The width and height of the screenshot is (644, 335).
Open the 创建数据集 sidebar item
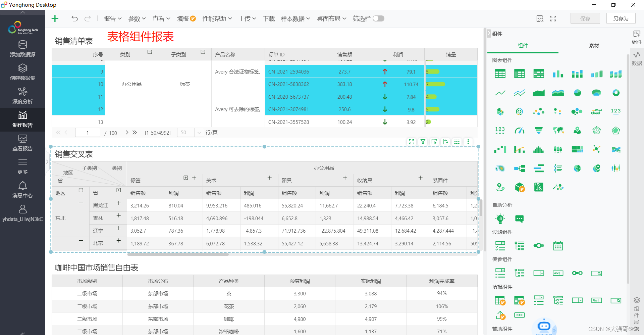point(22,72)
